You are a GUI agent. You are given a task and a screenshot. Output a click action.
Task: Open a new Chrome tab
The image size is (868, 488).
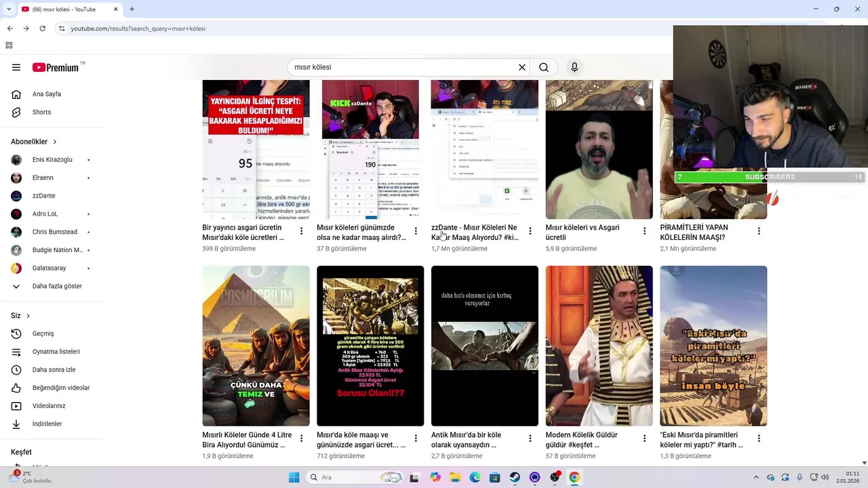pos(132,9)
